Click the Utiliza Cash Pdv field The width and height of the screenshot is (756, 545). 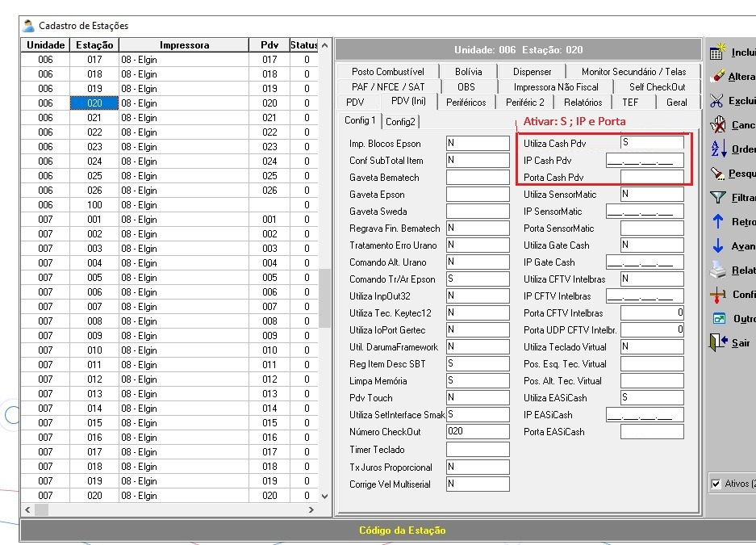(x=652, y=143)
